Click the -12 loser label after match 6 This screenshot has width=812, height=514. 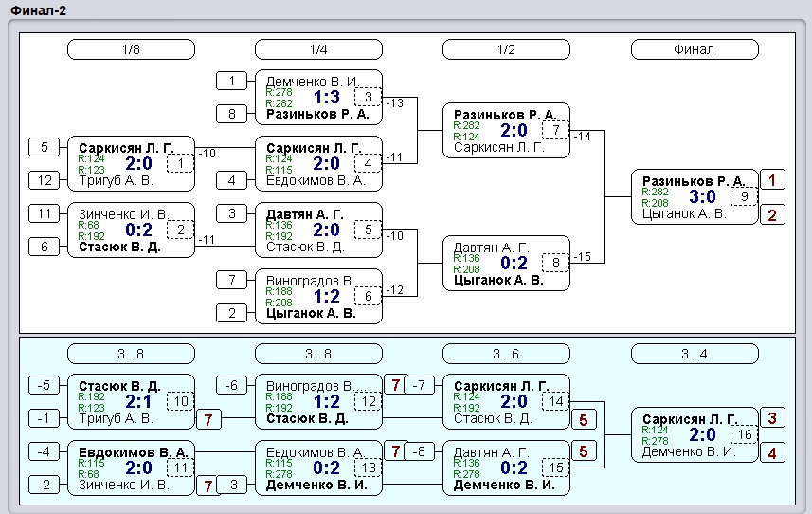pos(394,289)
